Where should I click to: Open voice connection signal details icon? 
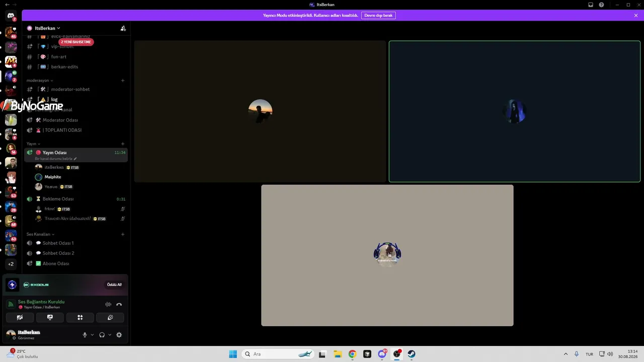tap(11, 304)
